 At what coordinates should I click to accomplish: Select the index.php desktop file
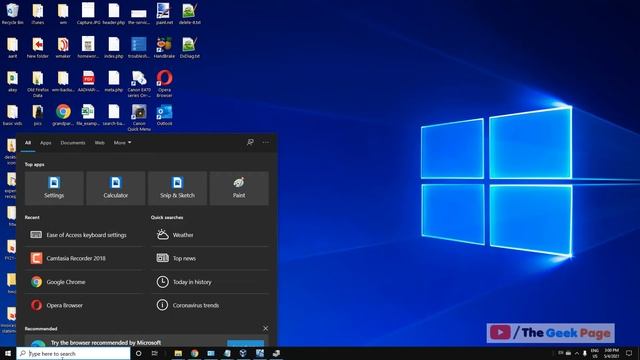(x=114, y=47)
